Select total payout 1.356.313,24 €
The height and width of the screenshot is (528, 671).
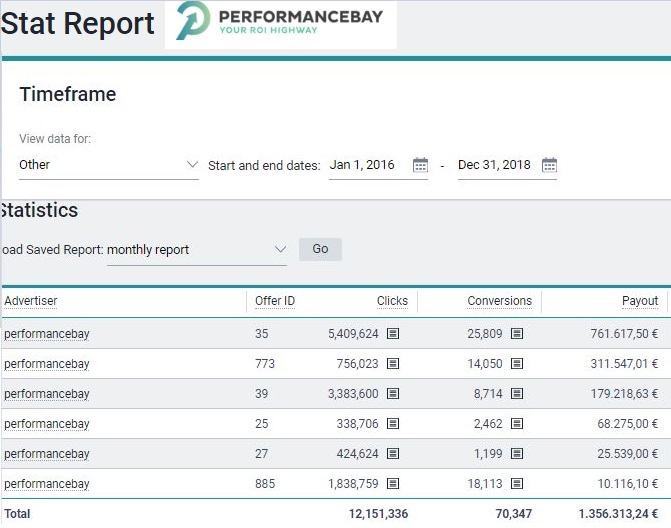click(618, 513)
